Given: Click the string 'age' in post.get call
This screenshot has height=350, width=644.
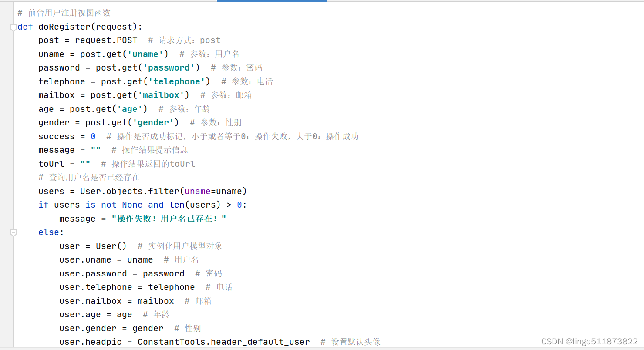Looking at the screenshot, I should pos(130,109).
